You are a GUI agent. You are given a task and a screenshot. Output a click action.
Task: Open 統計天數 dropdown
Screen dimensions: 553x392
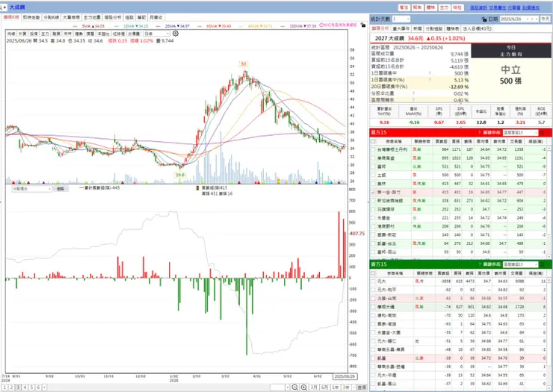click(x=401, y=19)
